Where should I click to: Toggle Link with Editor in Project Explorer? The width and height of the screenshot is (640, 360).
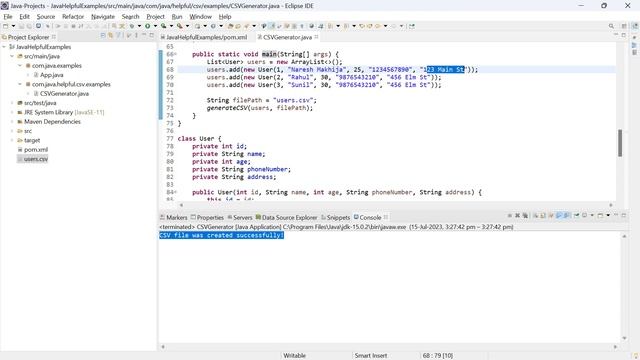tap(111, 36)
